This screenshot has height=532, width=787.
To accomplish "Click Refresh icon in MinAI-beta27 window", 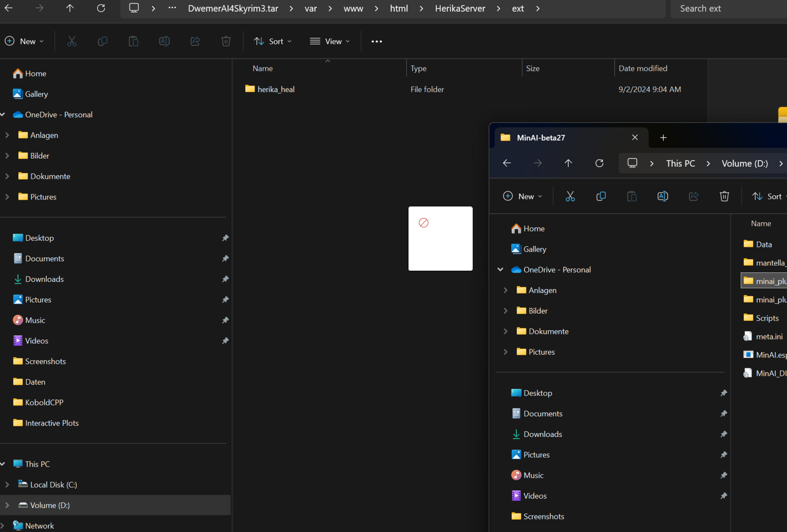I will (599, 163).
